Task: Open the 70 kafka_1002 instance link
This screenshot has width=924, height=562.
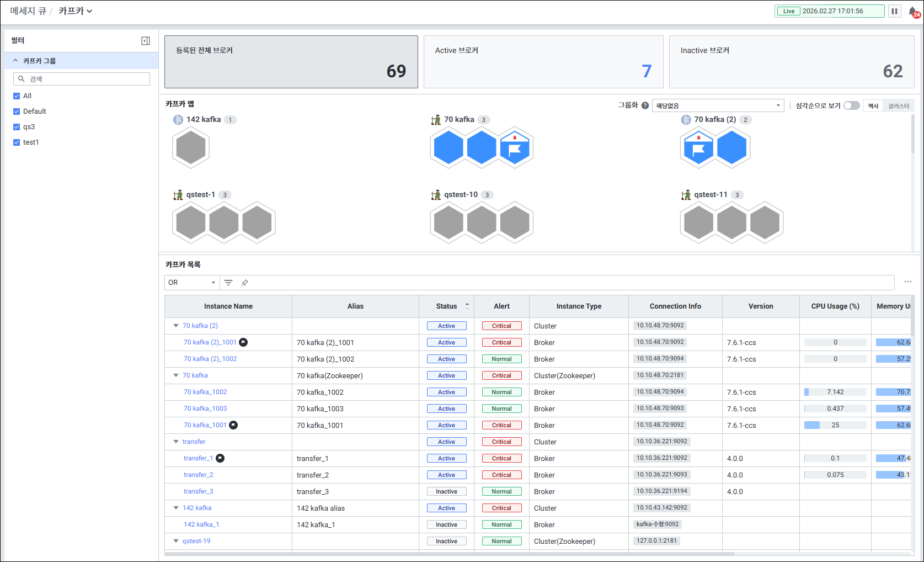Action: (x=205, y=392)
